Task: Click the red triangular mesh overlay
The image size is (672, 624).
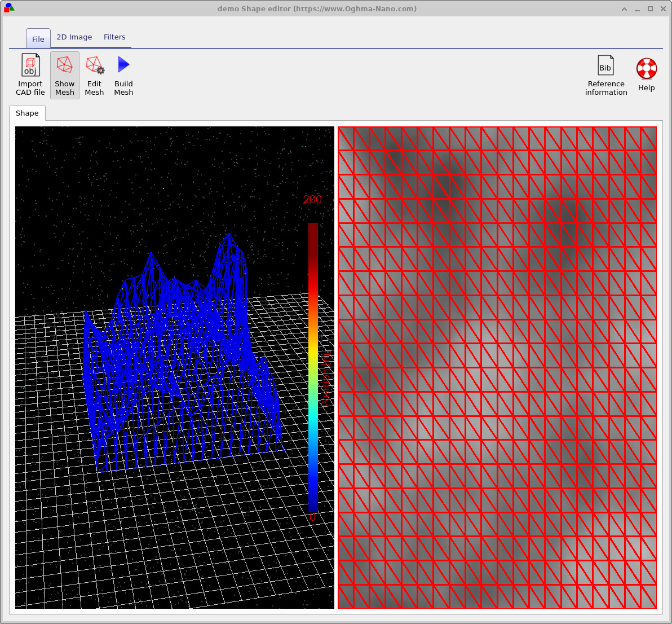Action: click(496, 367)
